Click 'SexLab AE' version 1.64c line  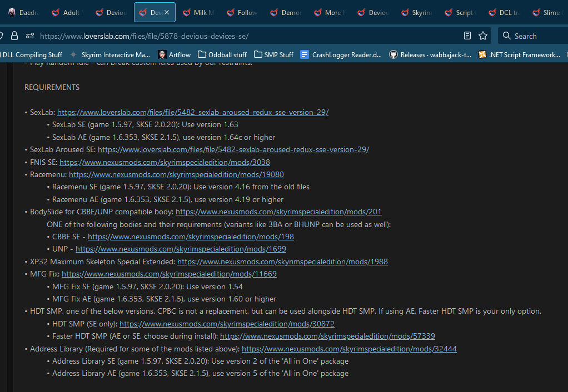[x=163, y=138]
